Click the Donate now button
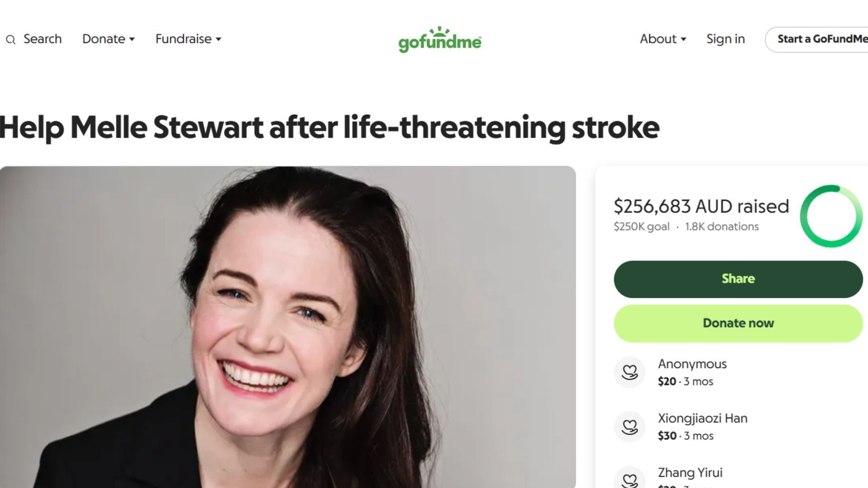 click(738, 323)
